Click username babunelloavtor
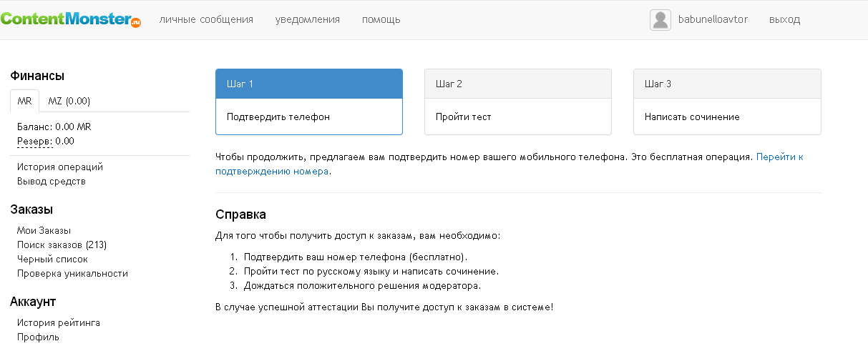Screen dimensions: 868x346 click(713, 19)
